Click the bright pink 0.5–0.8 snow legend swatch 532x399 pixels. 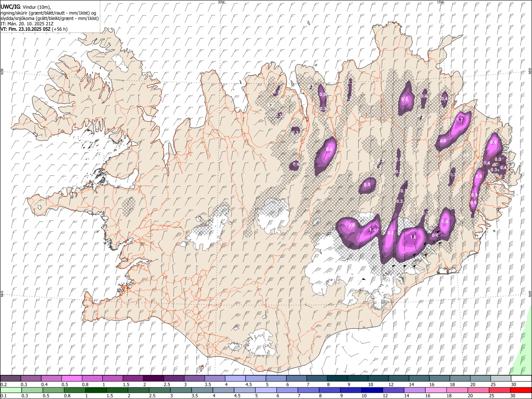coord(71,379)
